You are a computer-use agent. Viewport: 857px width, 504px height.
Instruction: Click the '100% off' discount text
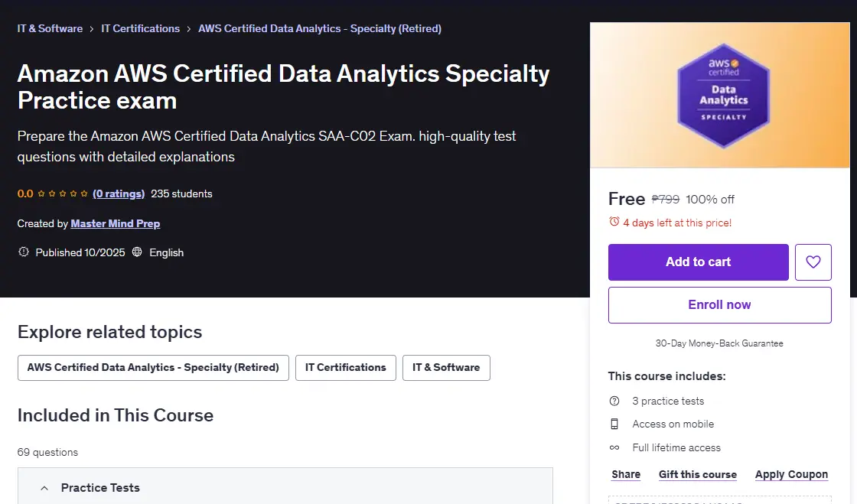[x=710, y=200]
